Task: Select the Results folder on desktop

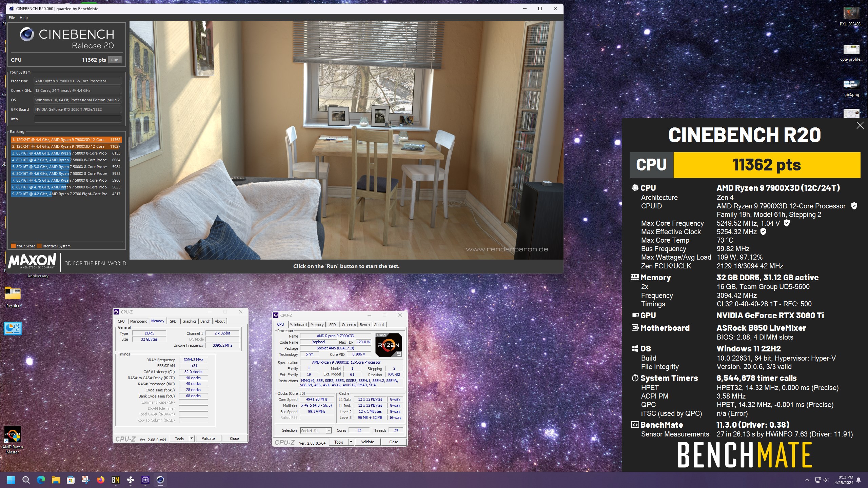Action: pos(13,297)
